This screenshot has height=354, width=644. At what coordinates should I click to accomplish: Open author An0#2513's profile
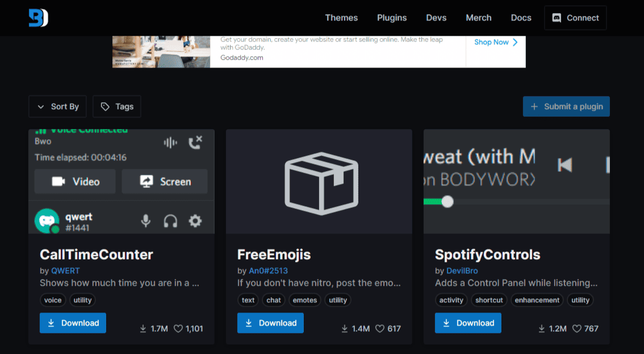point(268,270)
